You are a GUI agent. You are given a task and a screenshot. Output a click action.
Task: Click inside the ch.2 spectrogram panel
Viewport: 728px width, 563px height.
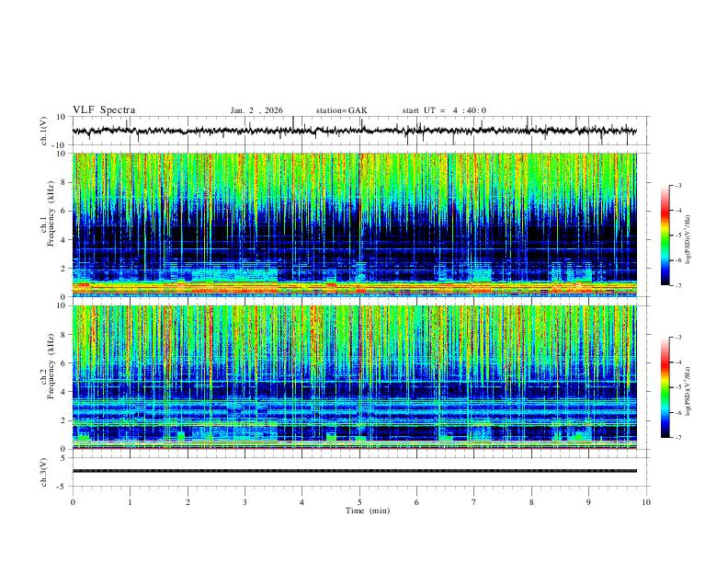[x=355, y=377]
